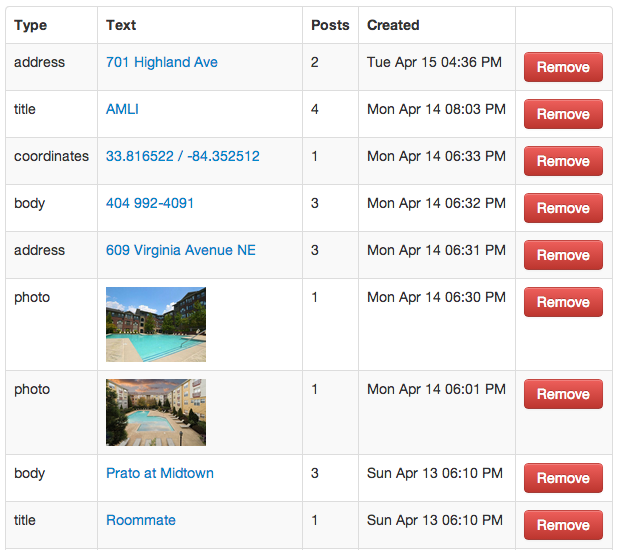617x550 pixels.
Task: Open the sunset courtyard pool photo thumbnail
Action: (156, 412)
